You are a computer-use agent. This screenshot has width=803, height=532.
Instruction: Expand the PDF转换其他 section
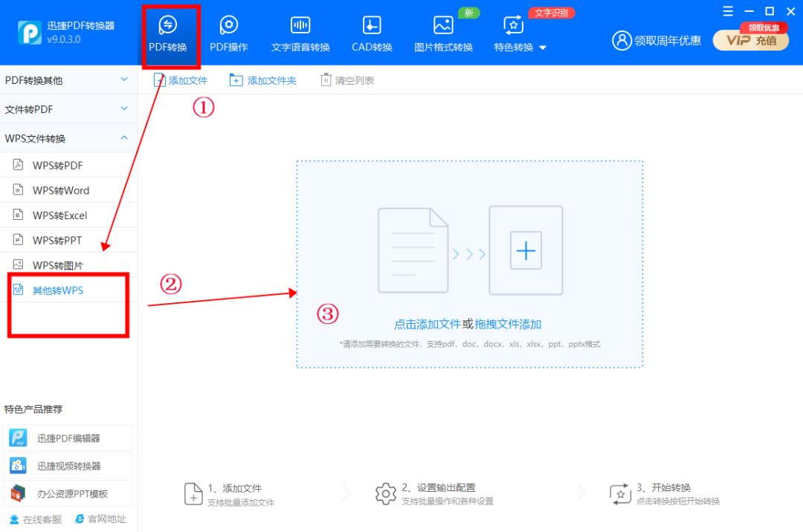[68, 80]
